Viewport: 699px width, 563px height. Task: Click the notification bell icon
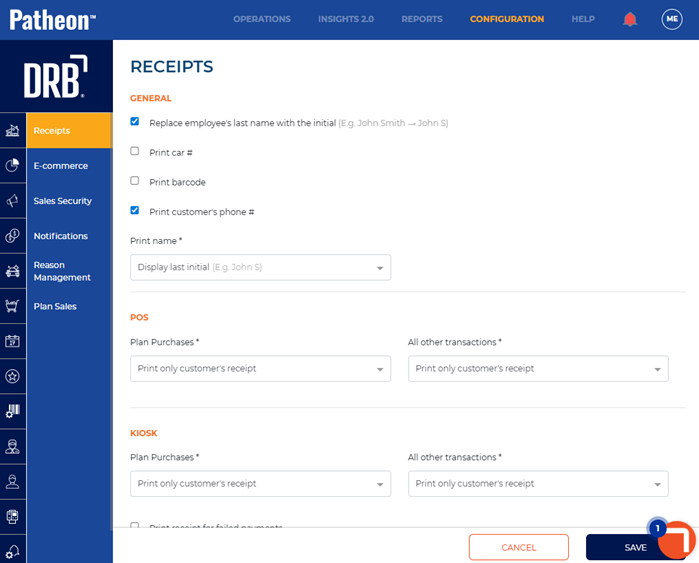[630, 19]
